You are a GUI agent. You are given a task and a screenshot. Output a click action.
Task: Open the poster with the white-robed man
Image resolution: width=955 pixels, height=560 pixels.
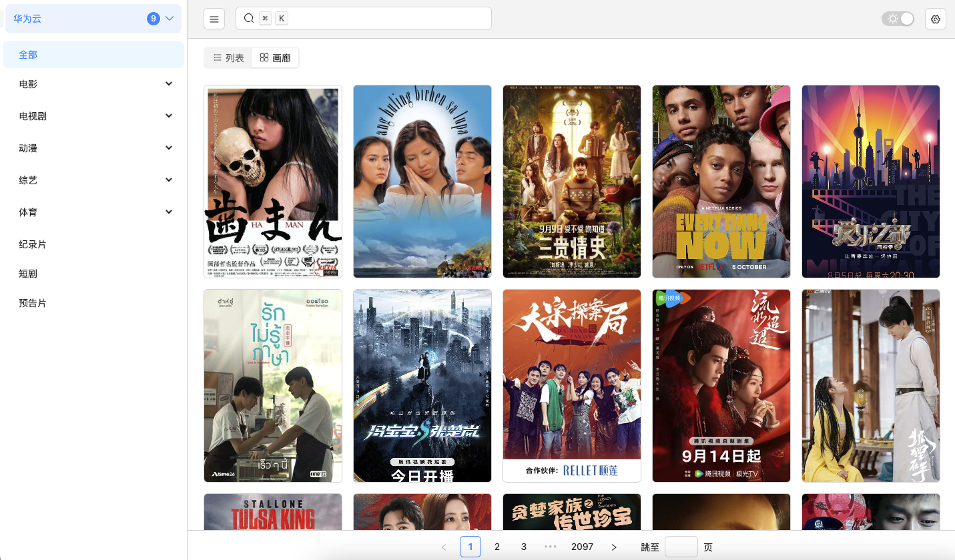click(x=871, y=386)
